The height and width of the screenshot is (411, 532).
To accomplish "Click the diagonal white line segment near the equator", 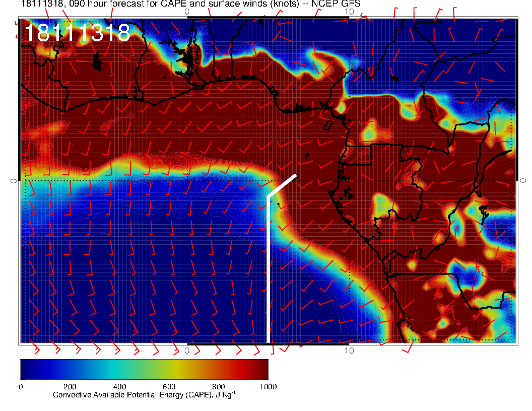I will tap(282, 185).
